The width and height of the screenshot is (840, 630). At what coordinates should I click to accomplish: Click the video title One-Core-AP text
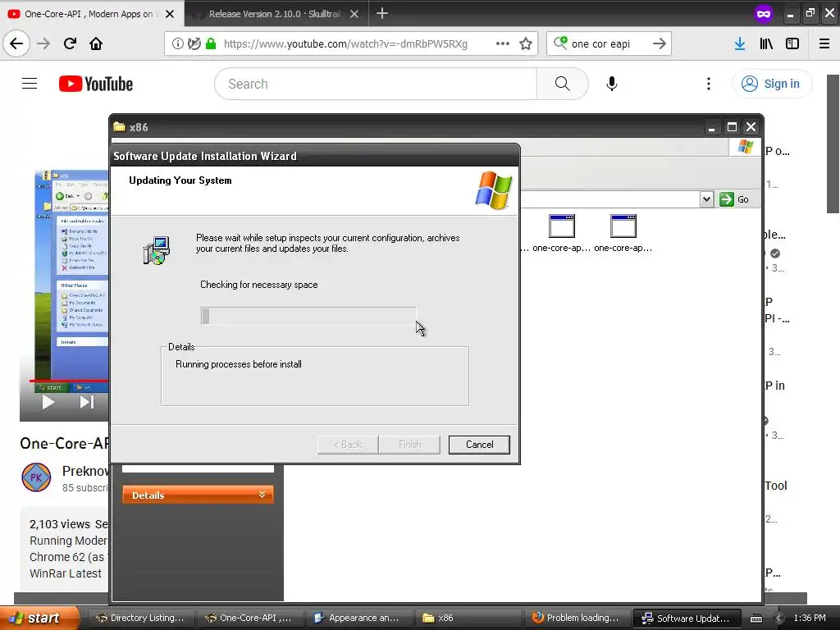pyautogui.click(x=64, y=443)
